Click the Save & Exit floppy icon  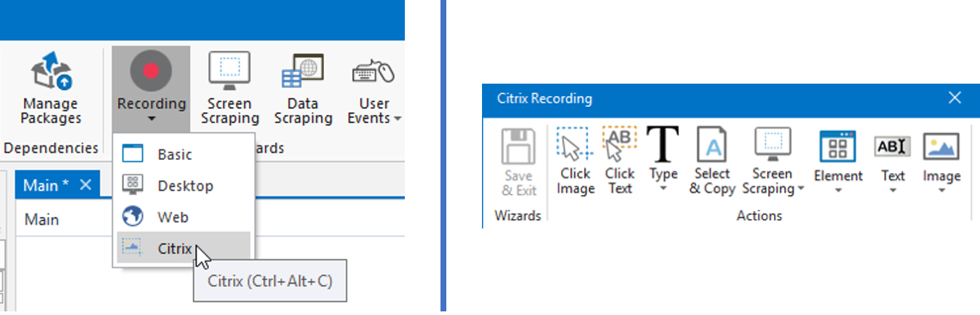click(x=518, y=148)
